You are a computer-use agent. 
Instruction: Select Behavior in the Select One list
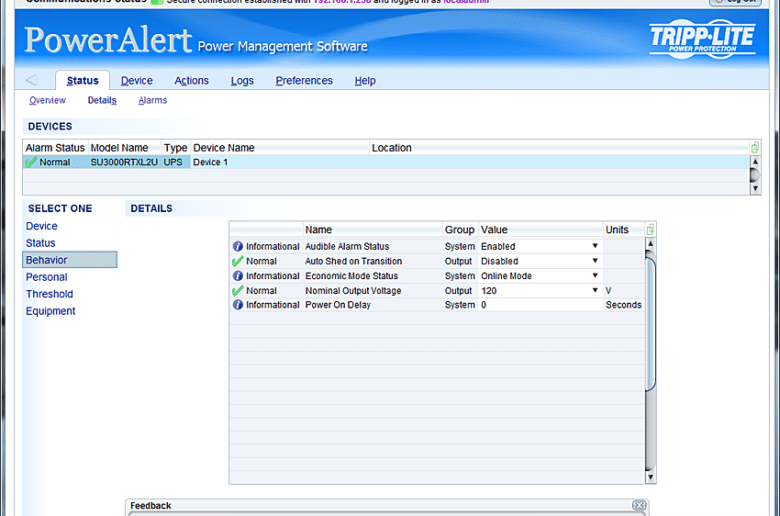[x=70, y=260]
